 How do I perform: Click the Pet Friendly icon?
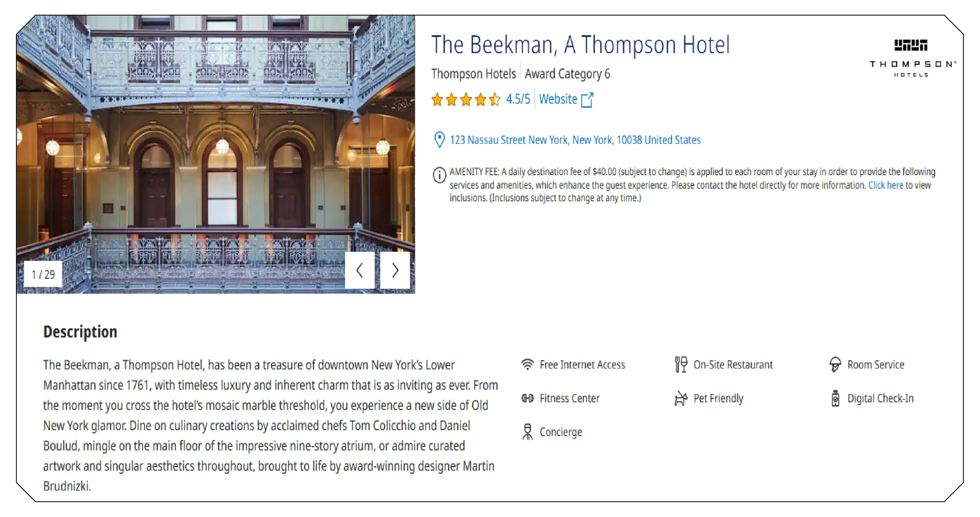[681, 398]
